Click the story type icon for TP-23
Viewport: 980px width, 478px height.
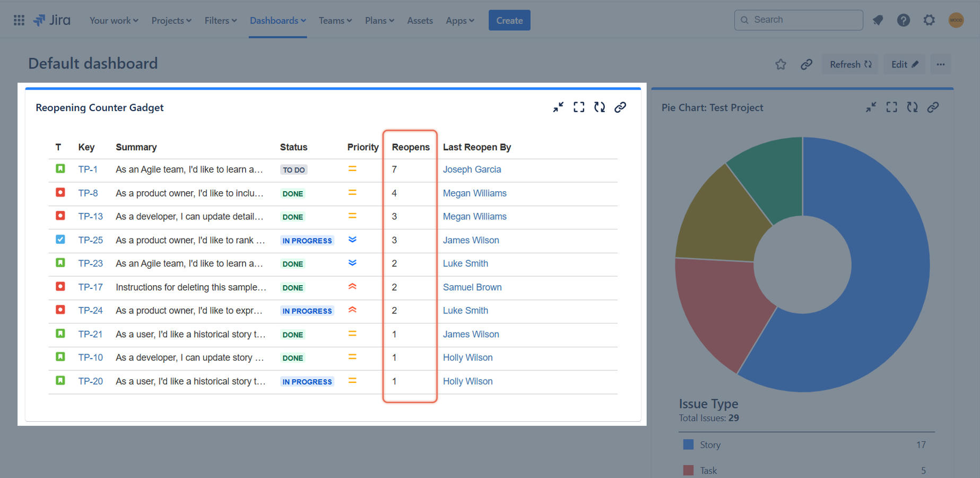coord(60,263)
